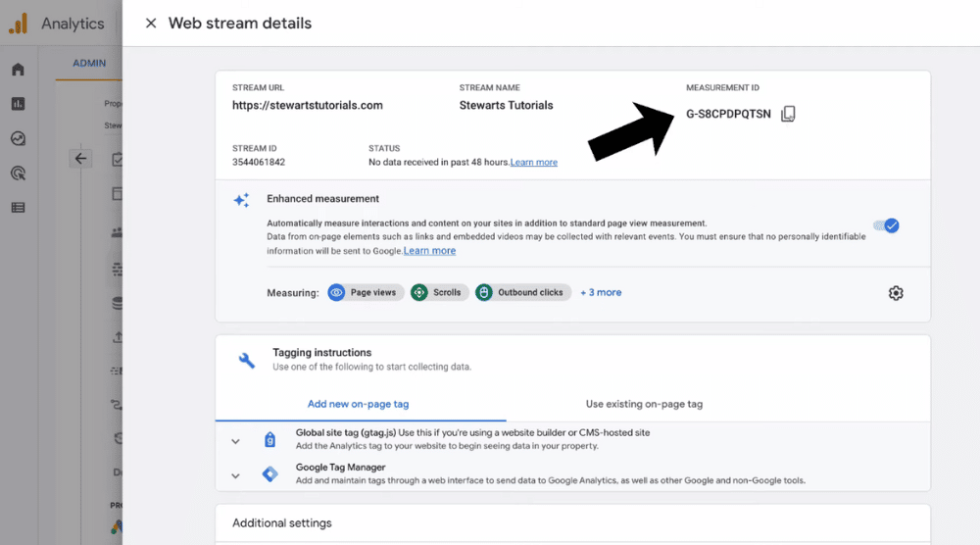Viewport: 980px width, 545px height.
Task: Click the back arrow in Admin column
Action: coord(80,158)
